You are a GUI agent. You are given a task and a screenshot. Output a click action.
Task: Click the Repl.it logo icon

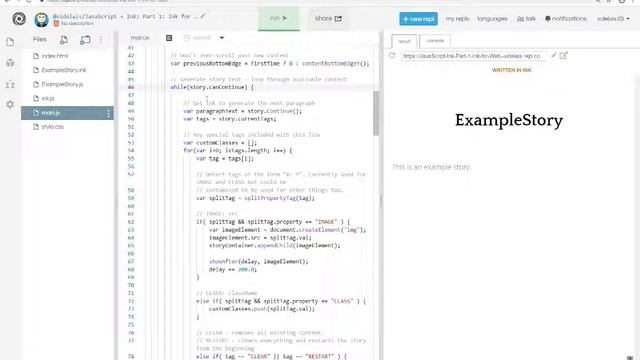(19, 19)
